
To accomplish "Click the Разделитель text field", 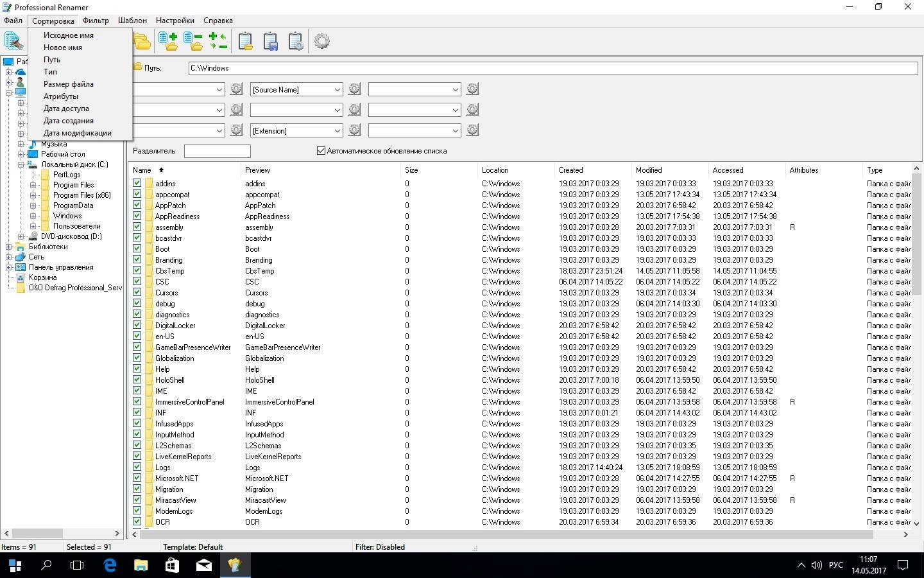I will (217, 151).
